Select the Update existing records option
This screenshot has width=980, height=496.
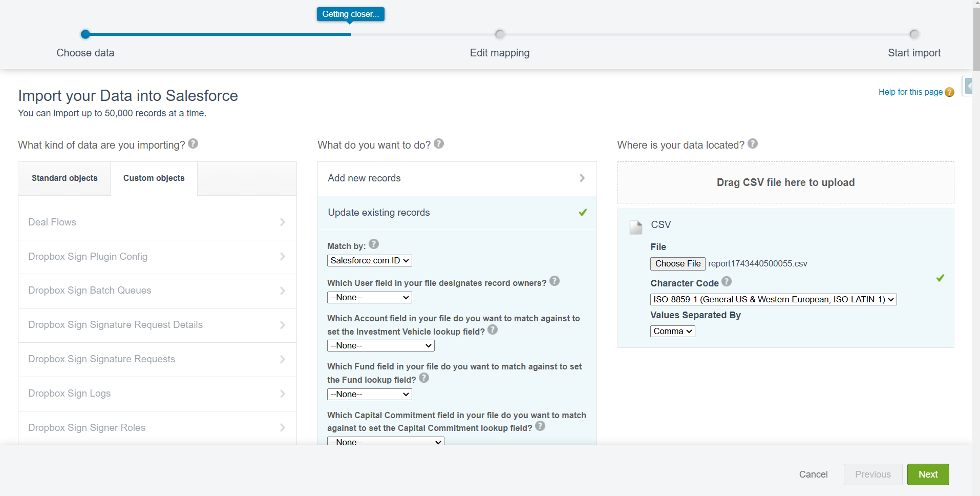tap(457, 212)
